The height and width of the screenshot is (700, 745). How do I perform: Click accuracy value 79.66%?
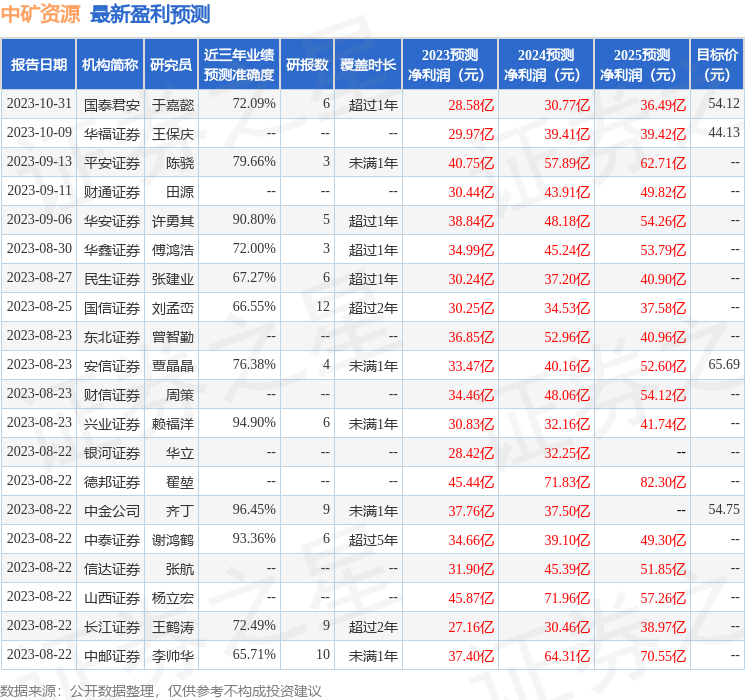(254, 161)
